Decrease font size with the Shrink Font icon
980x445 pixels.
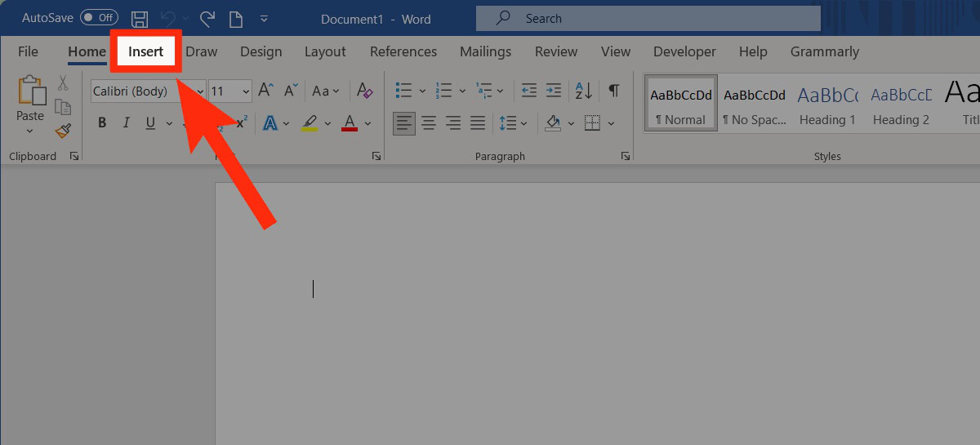[290, 91]
